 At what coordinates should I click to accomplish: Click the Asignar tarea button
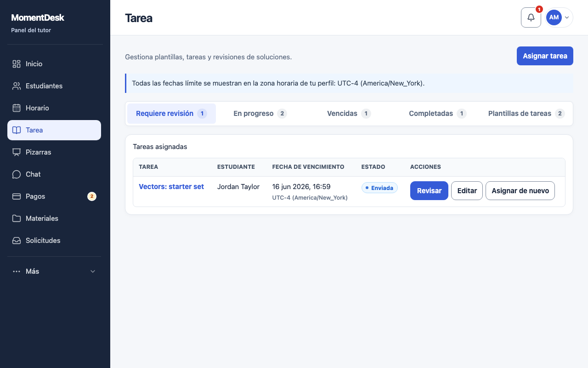coord(545,56)
